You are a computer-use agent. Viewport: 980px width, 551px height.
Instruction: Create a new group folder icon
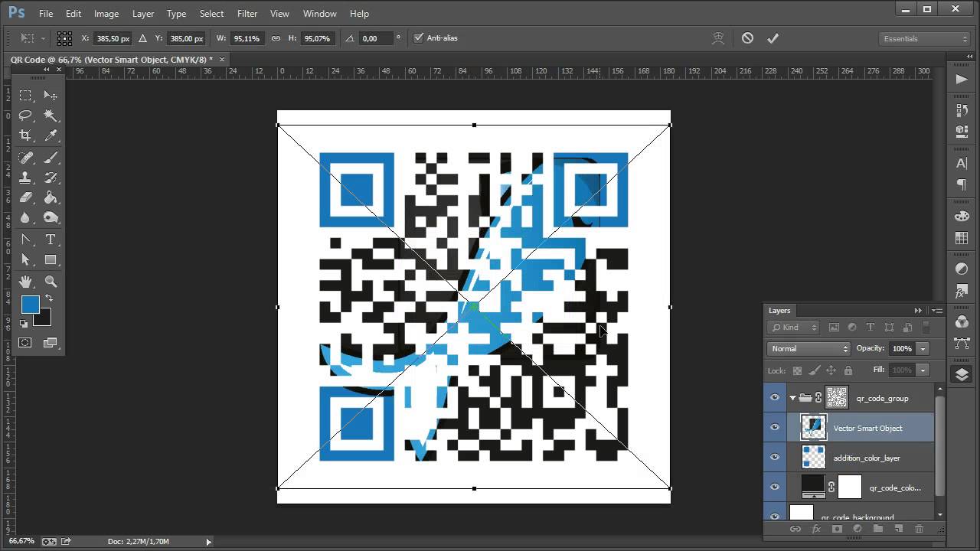pos(878,529)
